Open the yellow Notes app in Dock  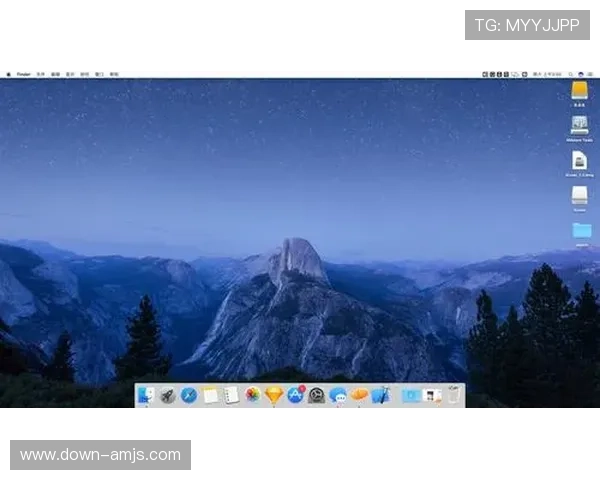pyautogui.click(x=210, y=395)
